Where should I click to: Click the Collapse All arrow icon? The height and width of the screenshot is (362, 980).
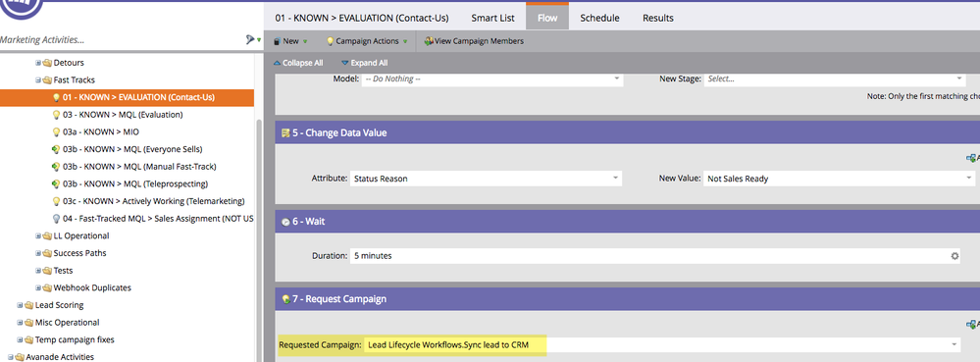point(277,63)
